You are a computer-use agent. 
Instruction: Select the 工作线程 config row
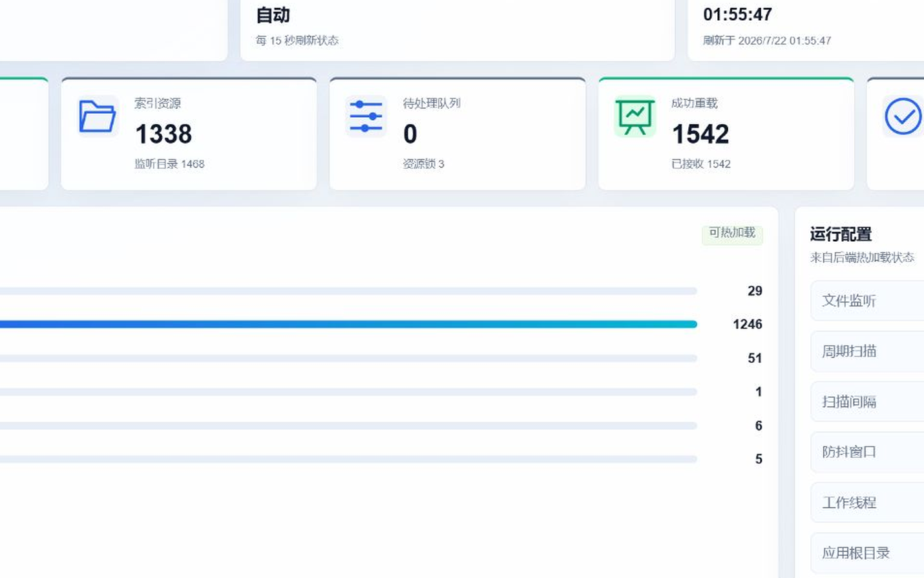[x=867, y=502]
